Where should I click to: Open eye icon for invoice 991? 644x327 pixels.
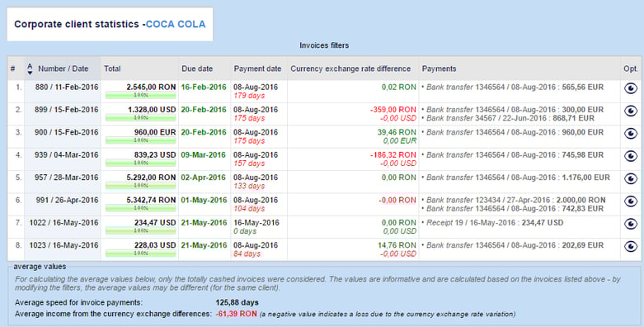click(x=631, y=201)
